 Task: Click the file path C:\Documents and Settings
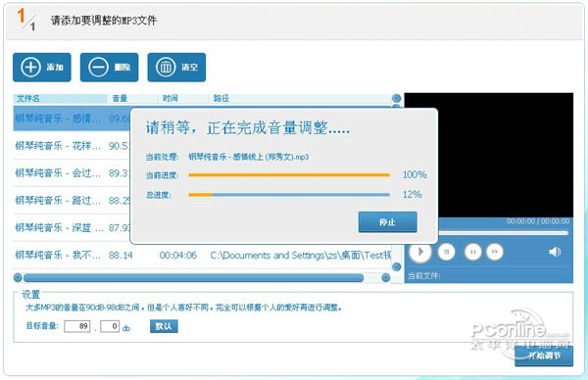pyautogui.click(x=301, y=256)
